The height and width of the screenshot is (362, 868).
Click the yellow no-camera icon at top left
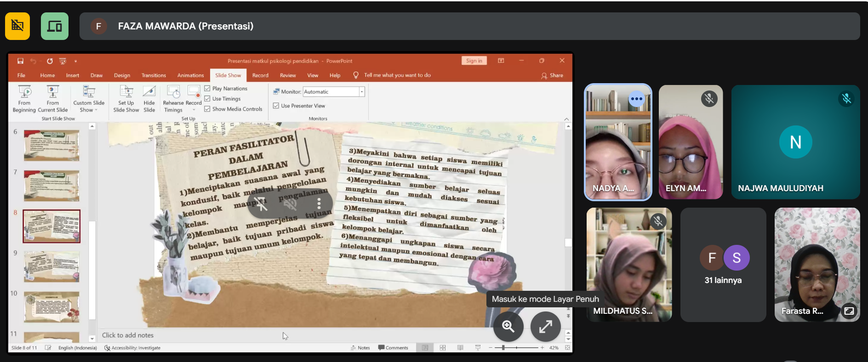tap(17, 26)
